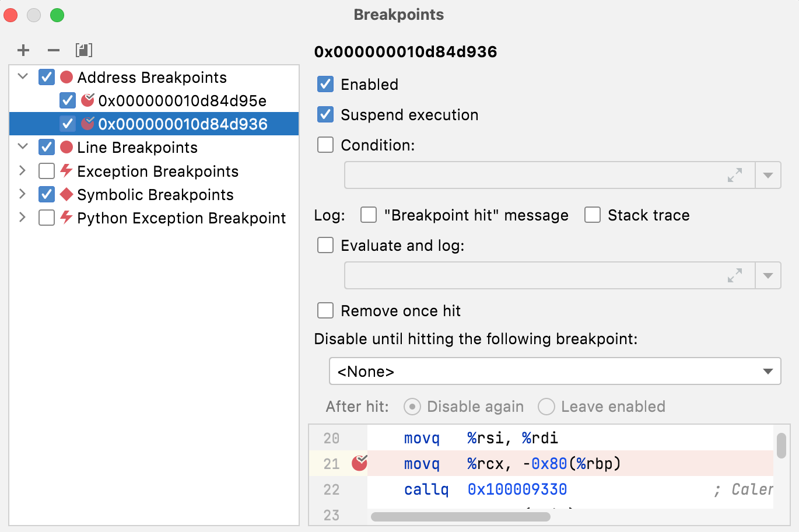Click the plus icon to add a breakpoint

tap(23, 50)
